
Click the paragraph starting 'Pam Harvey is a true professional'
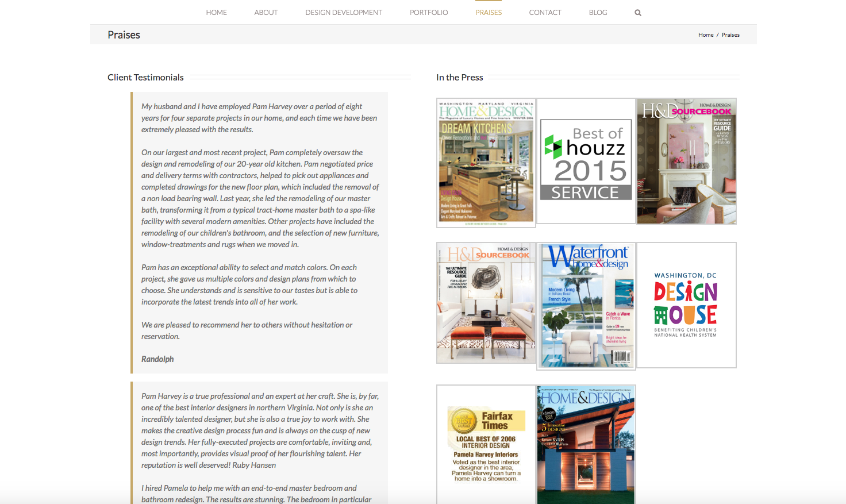tap(260, 430)
